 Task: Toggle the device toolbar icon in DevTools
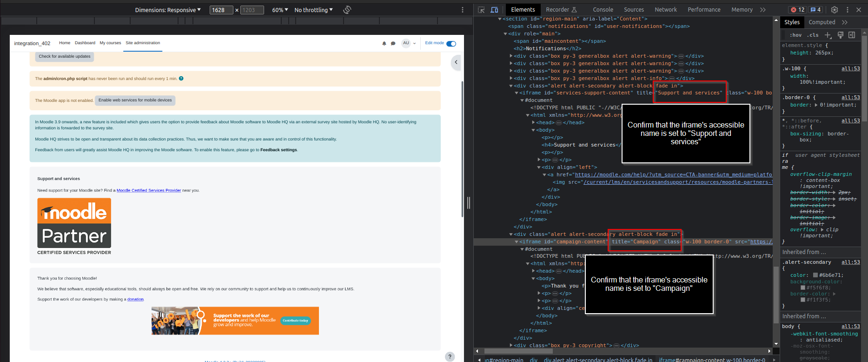coord(494,10)
